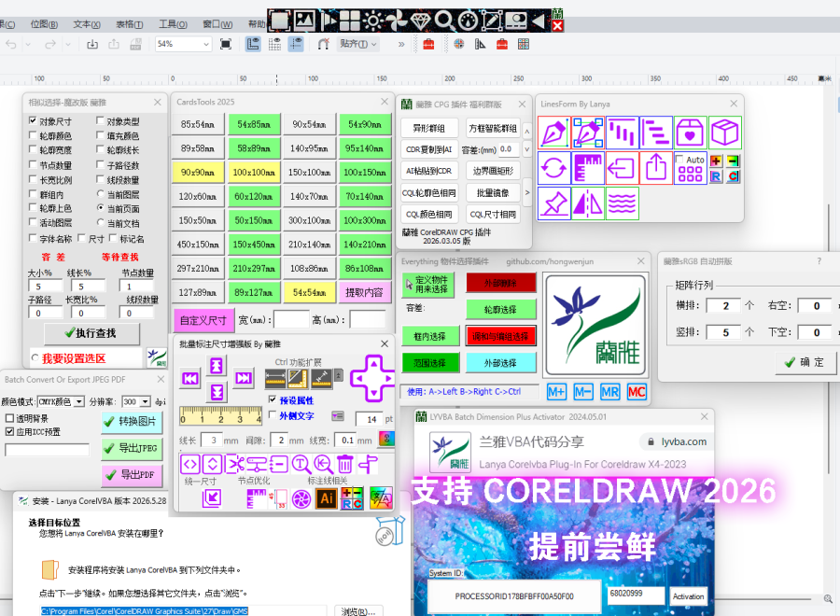This screenshot has width=840, height=616.
Task: Click the purple four-way arrow pad
Action: point(372,378)
